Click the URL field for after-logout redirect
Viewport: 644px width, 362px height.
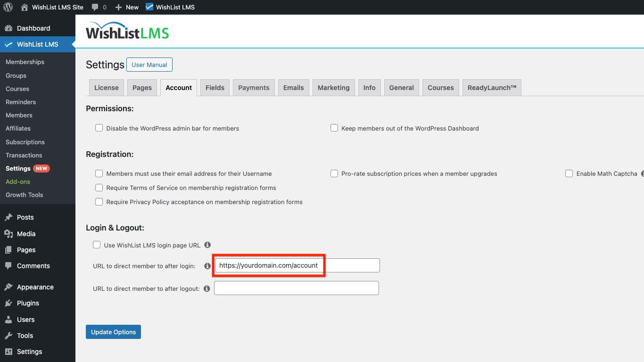click(296, 288)
